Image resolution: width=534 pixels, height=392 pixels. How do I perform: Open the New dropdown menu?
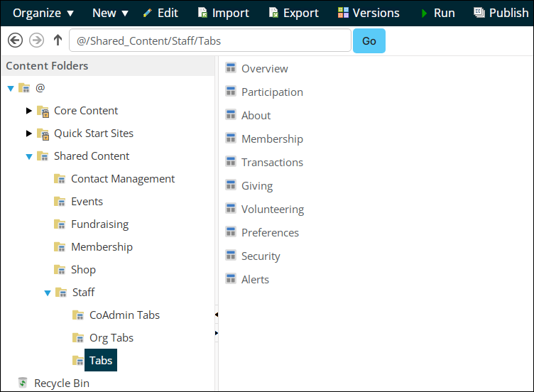point(110,13)
